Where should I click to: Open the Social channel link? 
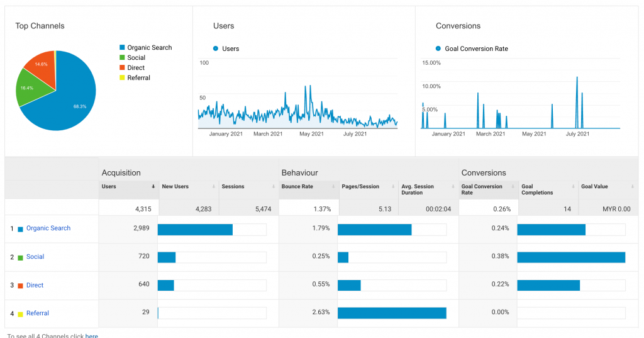coord(35,257)
